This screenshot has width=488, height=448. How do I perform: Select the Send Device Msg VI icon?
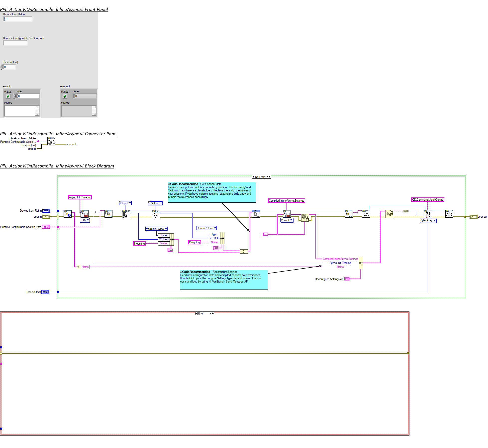[x=428, y=214]
